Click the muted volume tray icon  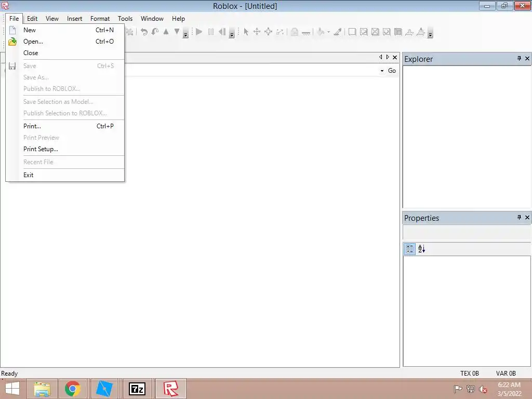(483, 389)
